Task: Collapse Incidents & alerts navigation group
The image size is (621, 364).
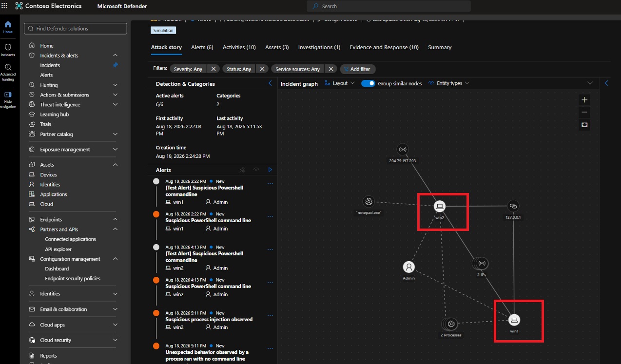Action: point(115,55)
